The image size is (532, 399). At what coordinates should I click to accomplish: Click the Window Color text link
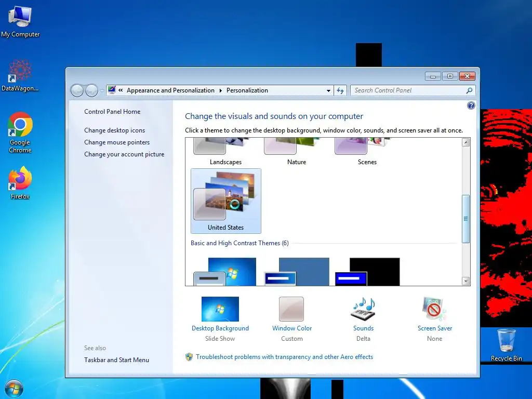tap(292, 328)
